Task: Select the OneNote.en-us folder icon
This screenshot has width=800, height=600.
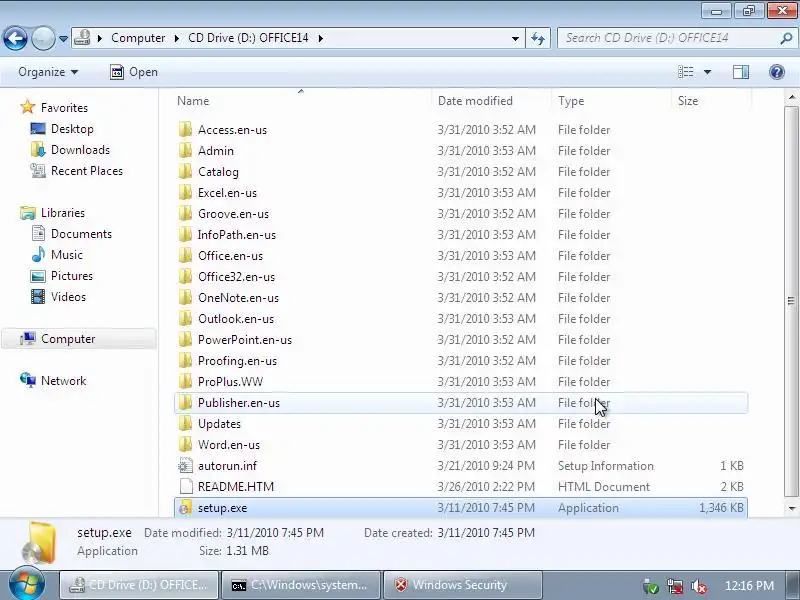Action: pos(185,297)
